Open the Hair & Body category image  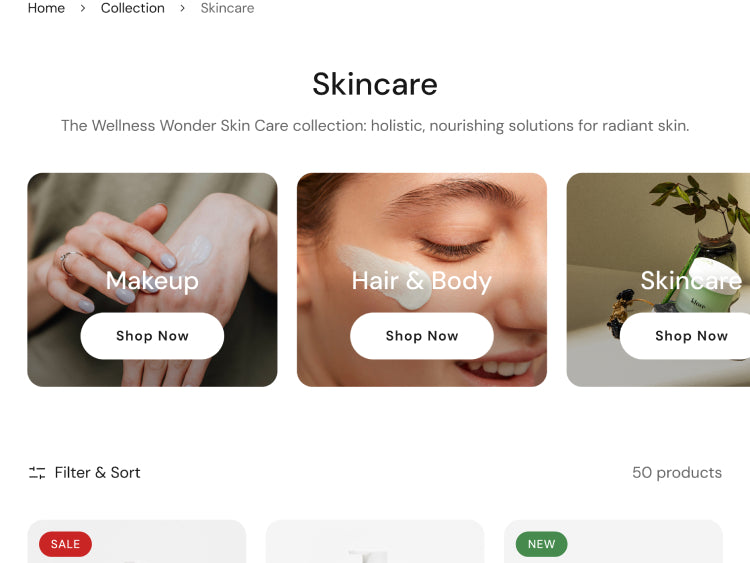422,280
